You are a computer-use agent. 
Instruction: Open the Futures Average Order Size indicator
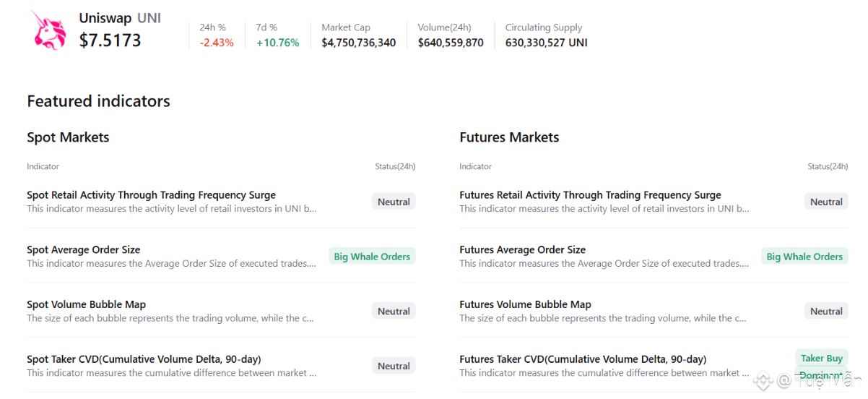click(x=522, y=250)
